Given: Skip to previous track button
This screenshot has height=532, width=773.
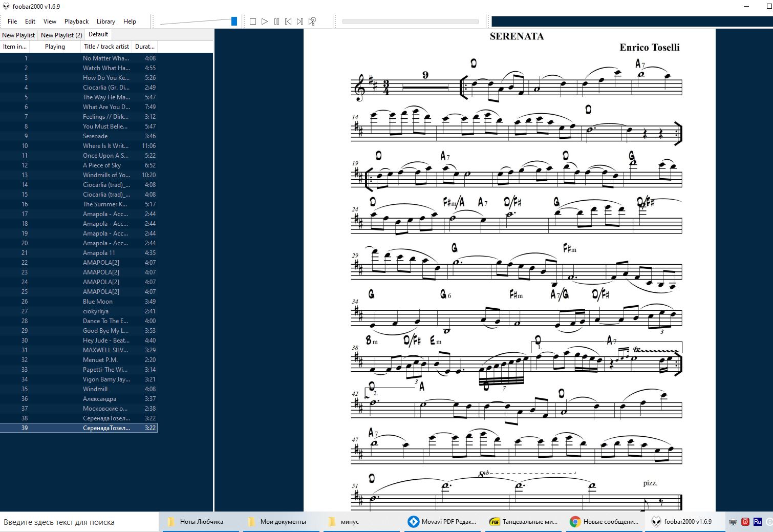Looking at the screenshot, I should (x=288, y=22).
